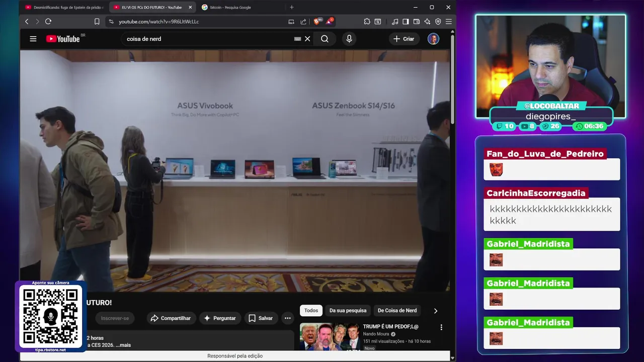
Task: Go to the YouTube home logo
Action: tap(63, 39)
